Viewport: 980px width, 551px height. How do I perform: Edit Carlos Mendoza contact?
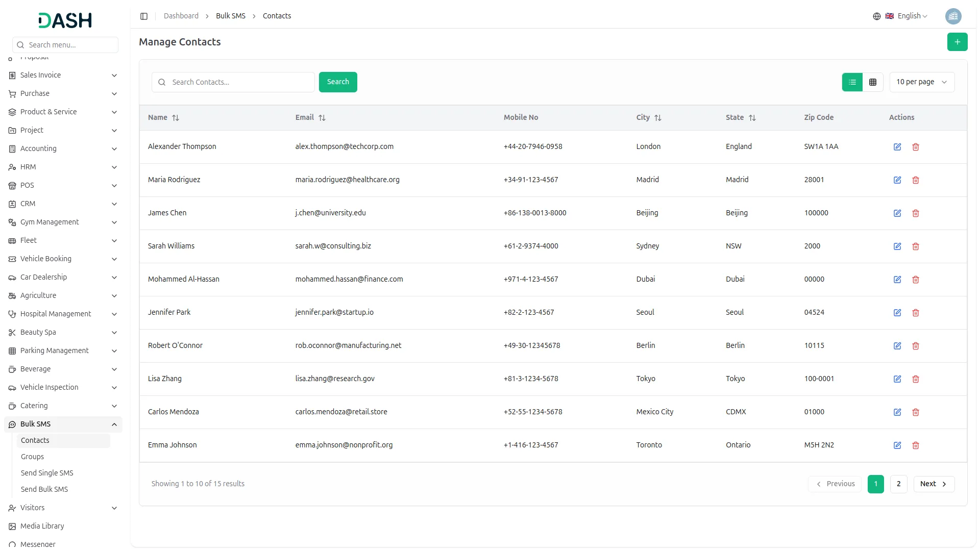[x=897, y=412]
